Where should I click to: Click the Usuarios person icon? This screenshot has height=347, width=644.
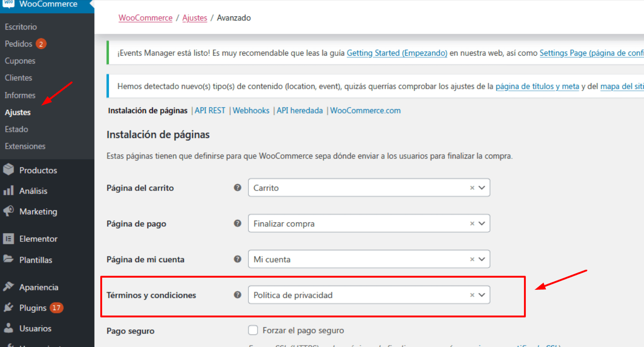click(8, 328)
